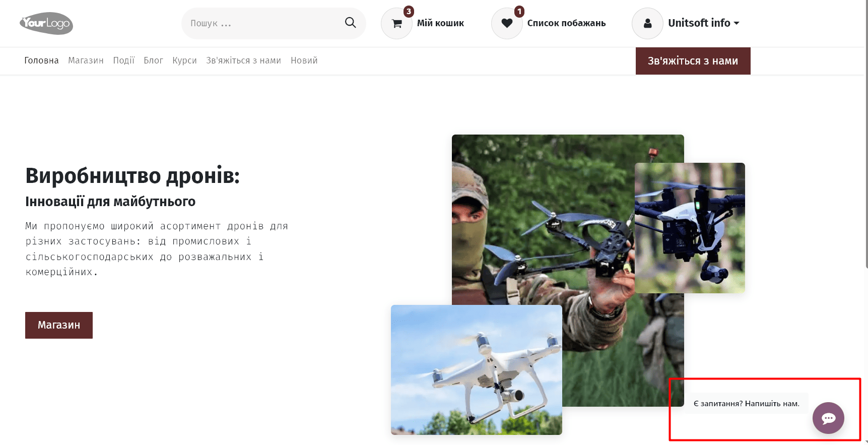Open the Магазин menu item in navigation
Image resolution: width=868 pixels, height=445 pixels.
pos(86,60)
